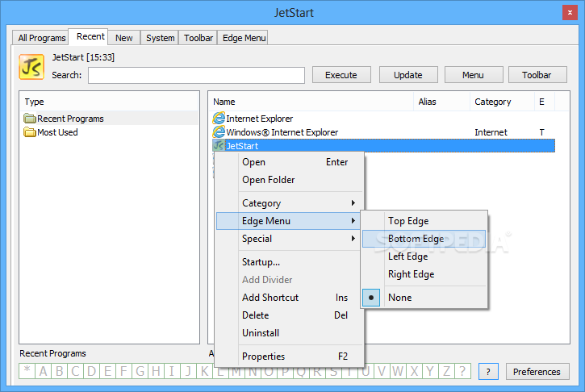This screenshot has width=585, height=392.
Task: Filter by letter V in alphabet bar
Action: [382, 371]
